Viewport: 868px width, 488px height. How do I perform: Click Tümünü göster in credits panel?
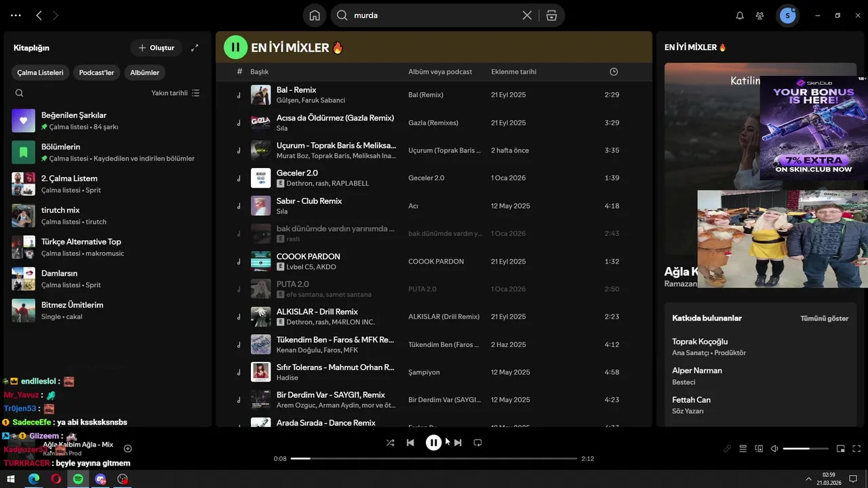pyautogui.click(x=824, y=319)
